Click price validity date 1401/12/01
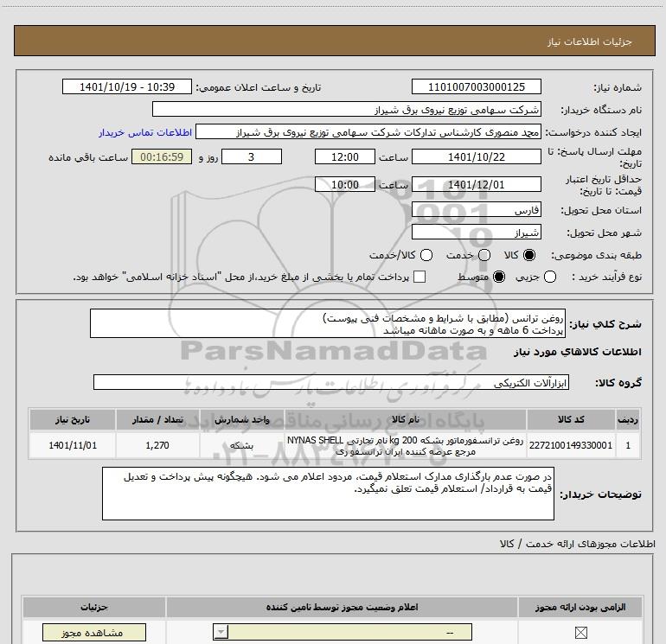 point(476,185)
